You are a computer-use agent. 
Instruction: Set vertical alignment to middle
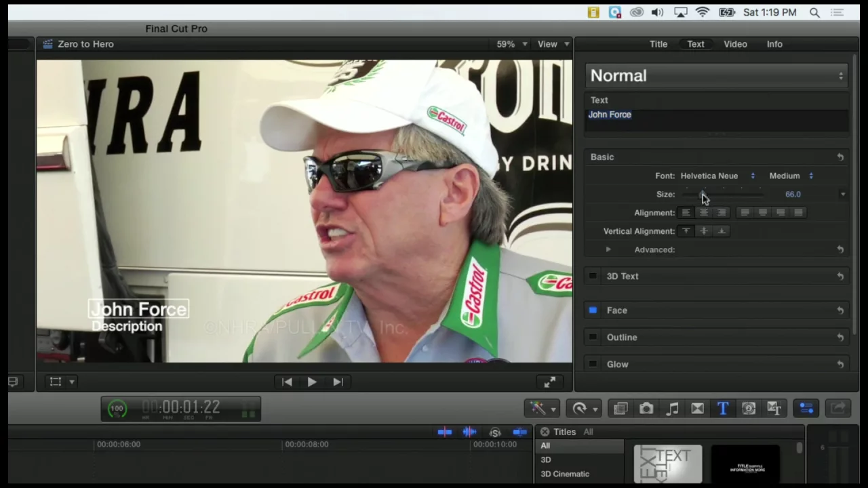(704, 231)
